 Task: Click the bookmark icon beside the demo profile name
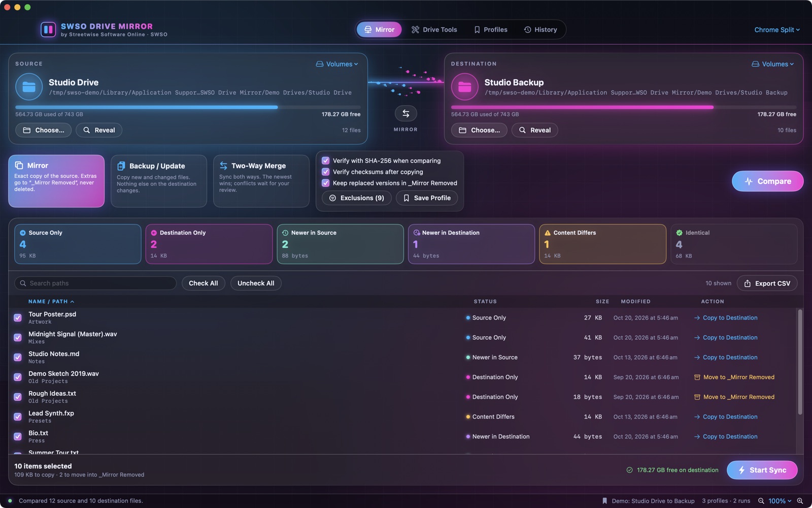point(604,501)
